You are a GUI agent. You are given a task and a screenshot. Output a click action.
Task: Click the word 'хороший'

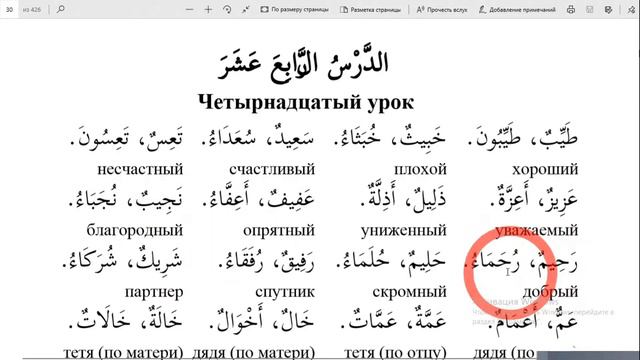[x=545, y=169]
